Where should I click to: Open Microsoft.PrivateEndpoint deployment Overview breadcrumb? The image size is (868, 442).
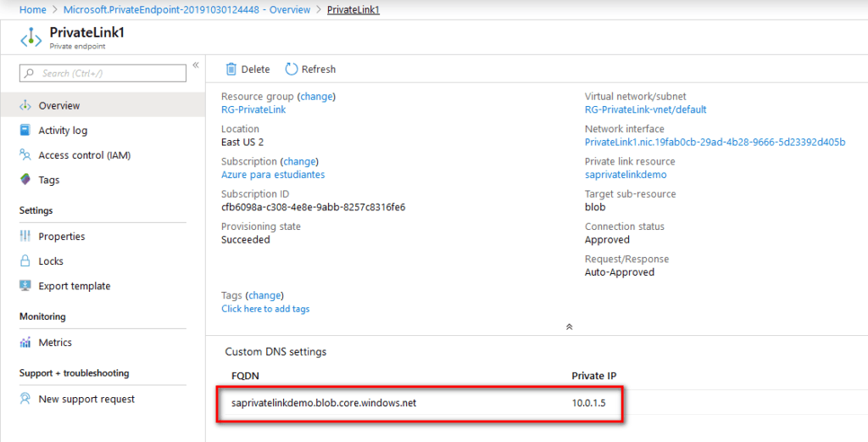coord(187,10)
